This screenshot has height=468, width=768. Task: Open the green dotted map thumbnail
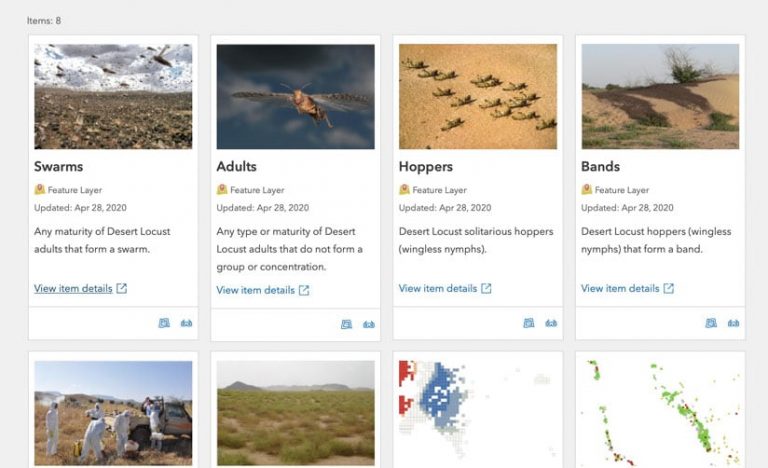point(660,413)
